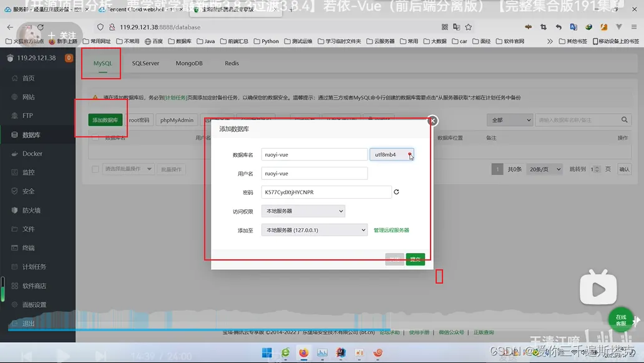644x363 pixels.
Task: Click the browser back arrow
Action: [10, 27]
